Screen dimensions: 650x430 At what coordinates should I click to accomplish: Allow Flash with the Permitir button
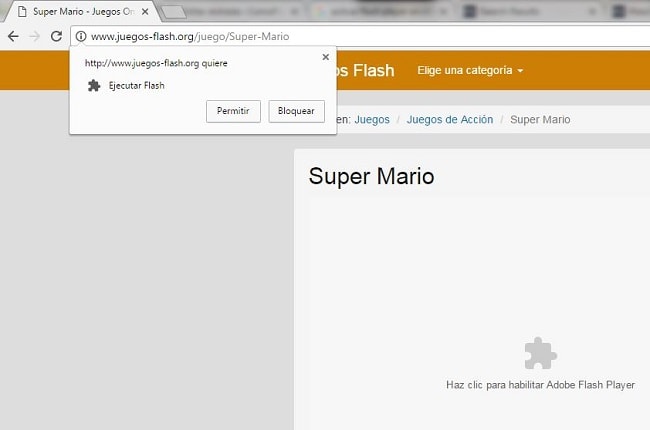(233, 111)
